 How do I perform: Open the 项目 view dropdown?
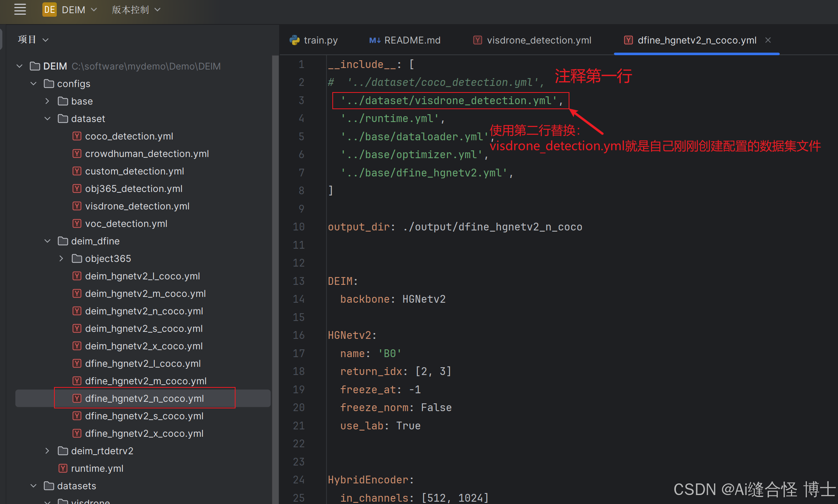point(33,40)
